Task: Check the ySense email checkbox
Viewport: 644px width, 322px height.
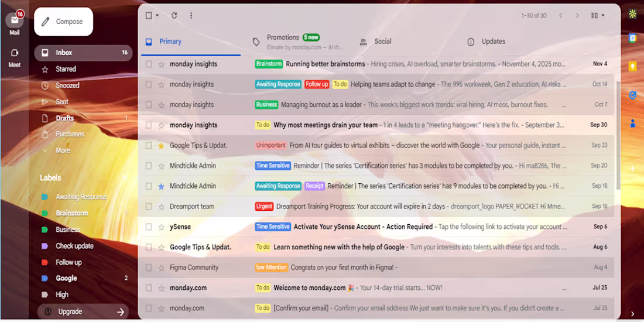Action: click(149, 227)
